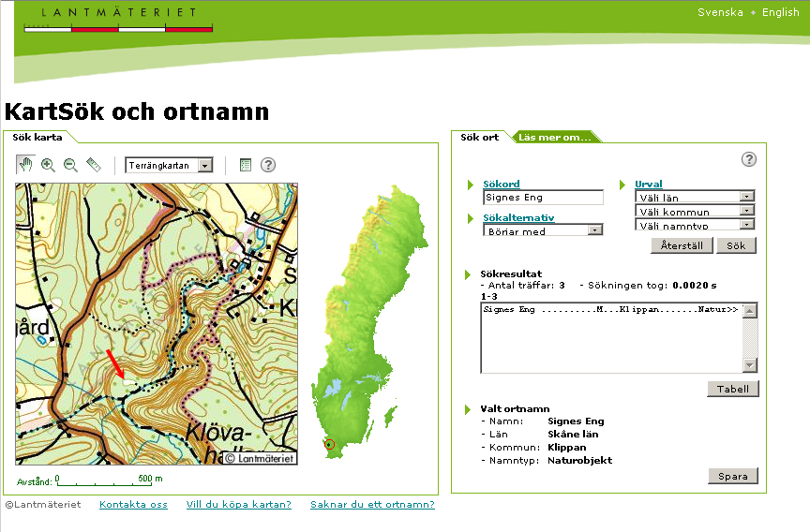Click the Lantmäteriet logo in header
Image resolution: width=810 pixels, height=532 pixels.
point(118,19)
